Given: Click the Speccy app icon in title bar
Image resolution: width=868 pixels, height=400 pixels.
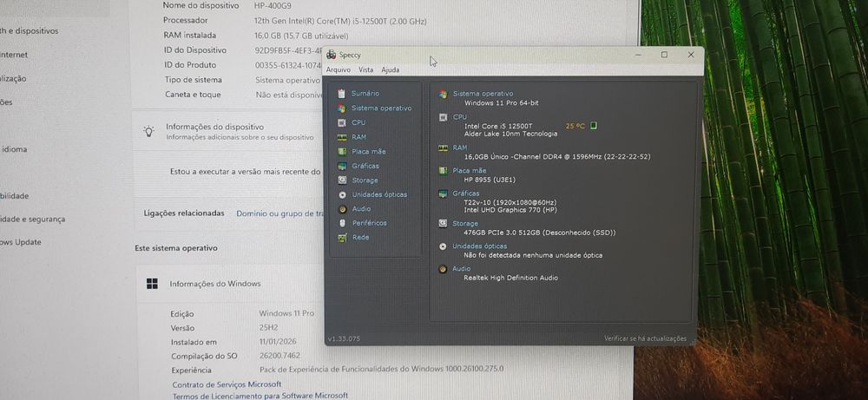Looking at the screenshot, I should (x=331, y=54).
